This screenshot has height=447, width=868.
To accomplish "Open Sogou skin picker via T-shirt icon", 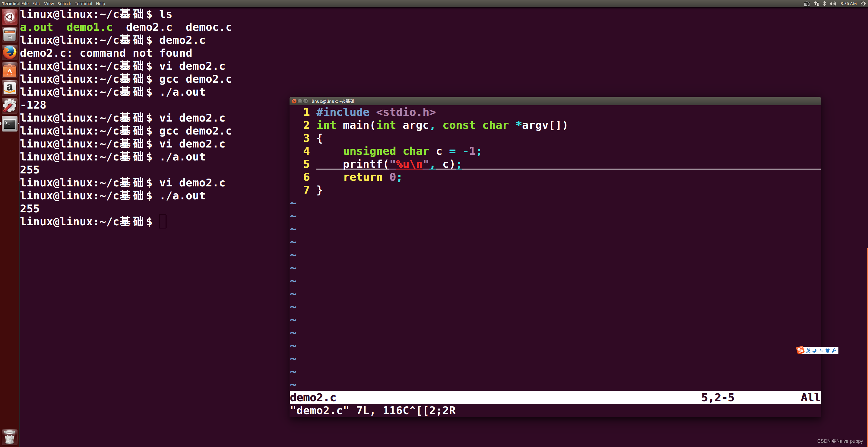I will pos(828,350).
